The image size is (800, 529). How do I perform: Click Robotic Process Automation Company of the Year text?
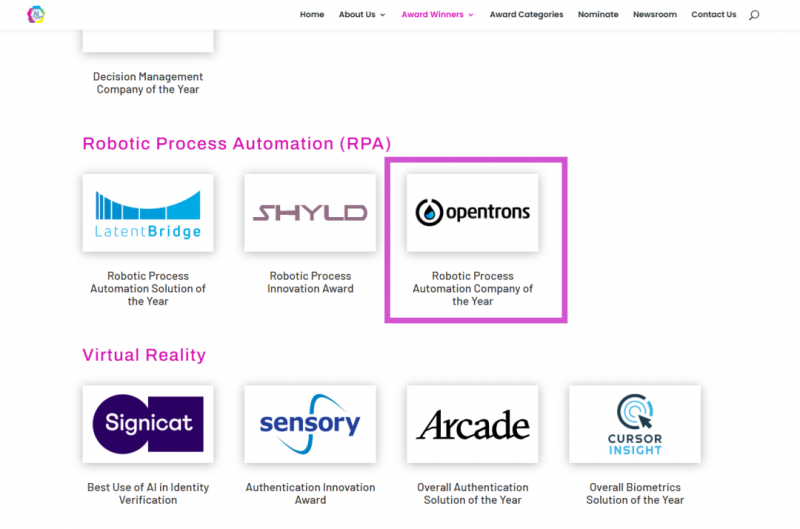[472, 288]
